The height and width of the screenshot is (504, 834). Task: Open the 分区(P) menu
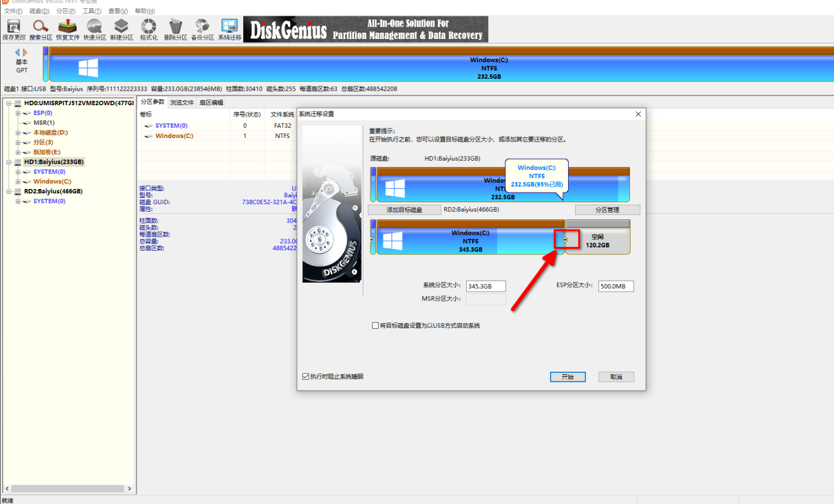66,11
